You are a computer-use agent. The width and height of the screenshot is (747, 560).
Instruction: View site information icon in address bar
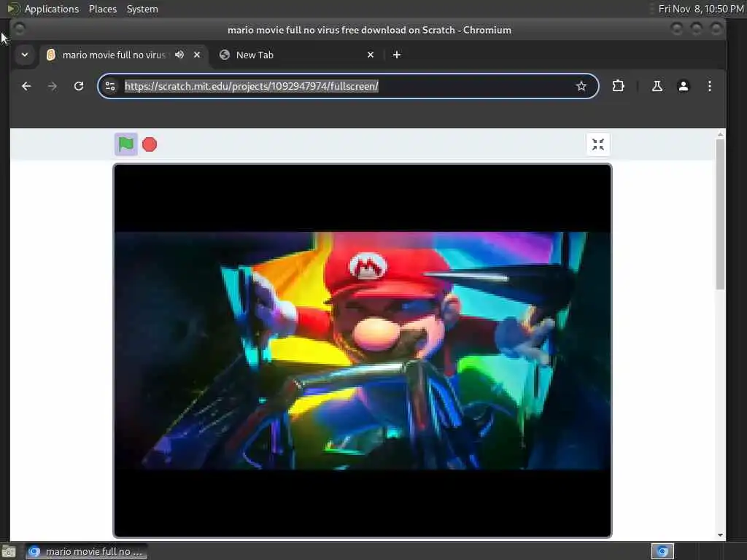click(x=111, y=86)
